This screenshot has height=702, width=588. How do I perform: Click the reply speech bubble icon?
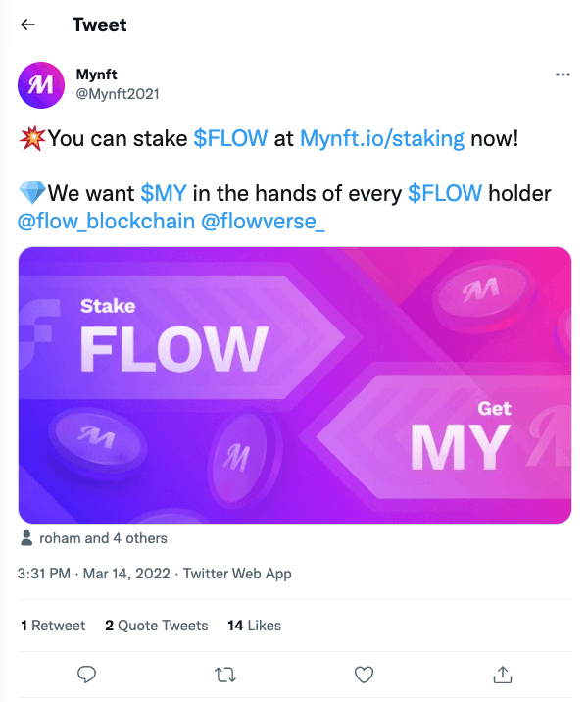87,674
